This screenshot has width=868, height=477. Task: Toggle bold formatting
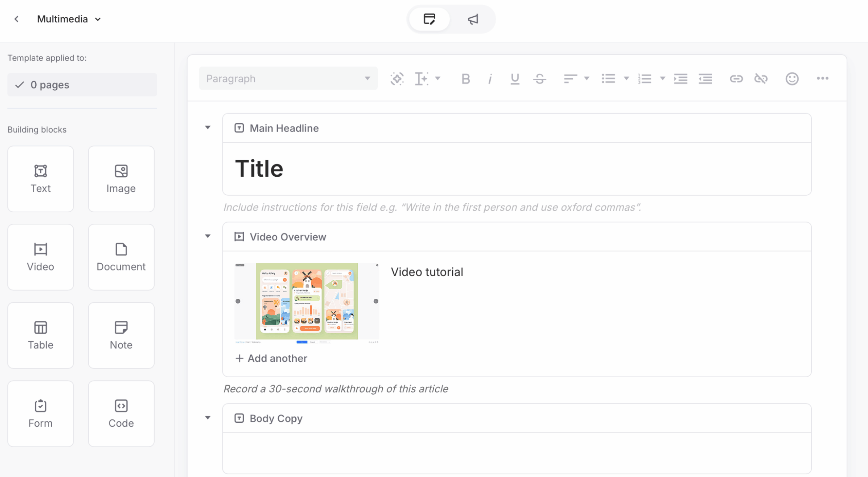click(x=466, y=79)
